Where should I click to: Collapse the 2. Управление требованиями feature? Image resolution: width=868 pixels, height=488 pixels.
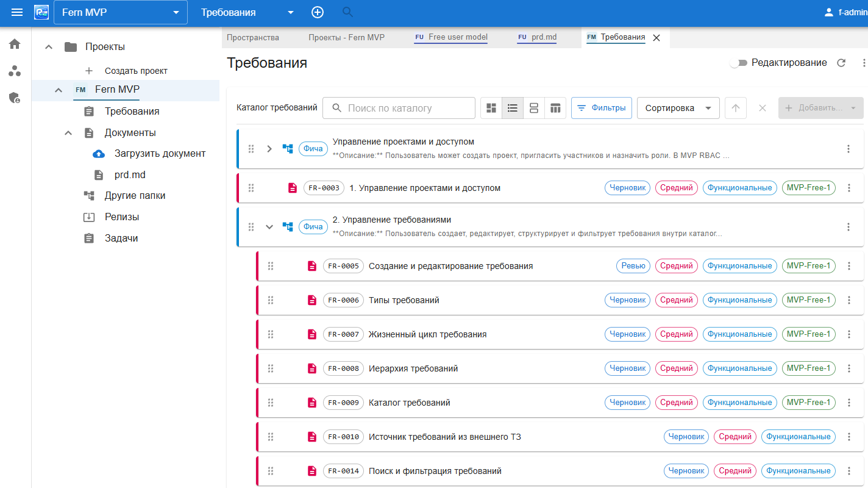pyautogui.click(x=269, y=227)
